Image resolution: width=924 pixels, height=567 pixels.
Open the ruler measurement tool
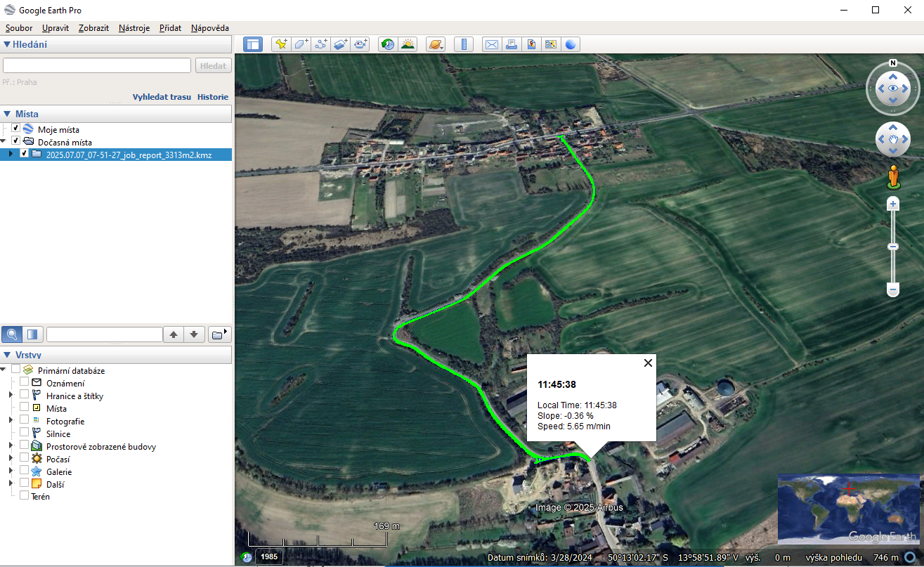tap(464, 44)
